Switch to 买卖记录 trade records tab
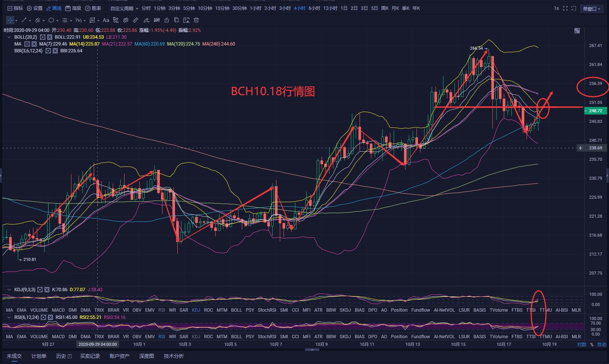 90,356
